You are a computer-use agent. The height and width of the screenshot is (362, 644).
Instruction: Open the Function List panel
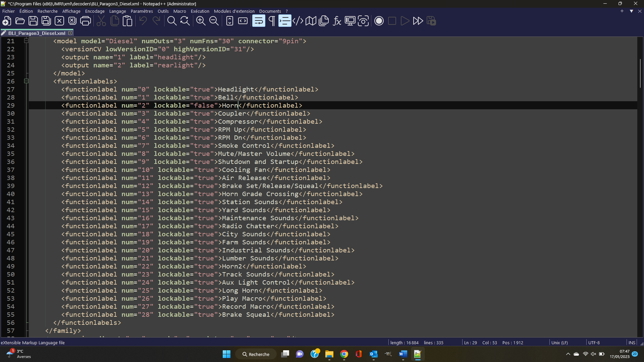click(337, 21)
